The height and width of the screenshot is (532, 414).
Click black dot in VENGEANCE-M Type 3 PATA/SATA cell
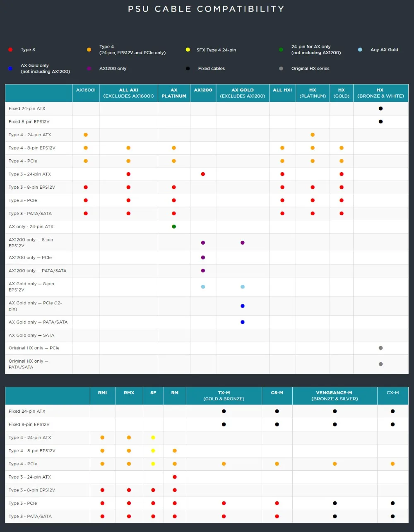point(335,517)
